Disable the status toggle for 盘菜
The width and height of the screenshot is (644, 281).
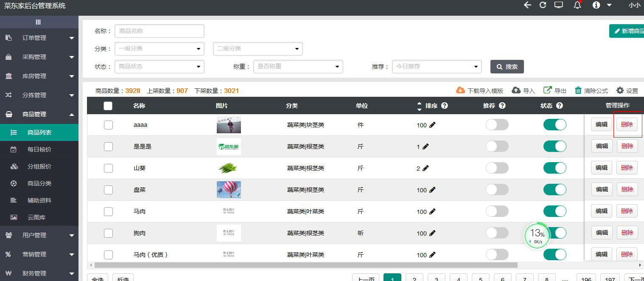pyautogui.click(x=554, y=189)
